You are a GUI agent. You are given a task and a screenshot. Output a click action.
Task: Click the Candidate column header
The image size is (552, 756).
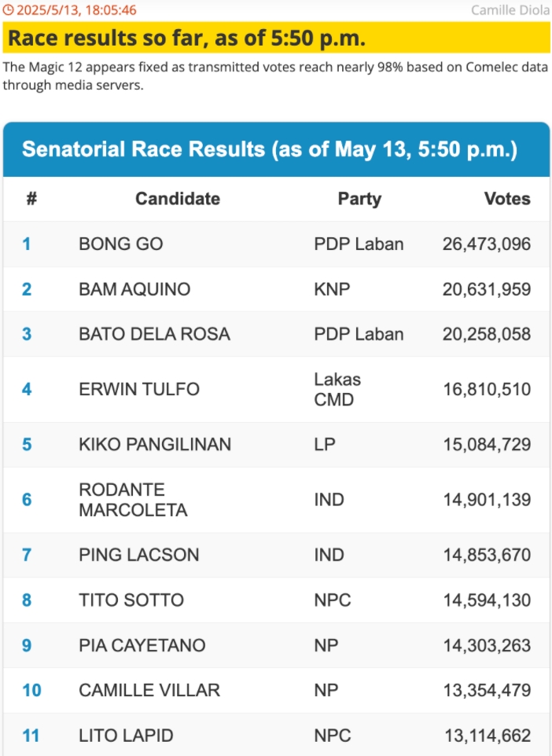[x=178, y=199]
